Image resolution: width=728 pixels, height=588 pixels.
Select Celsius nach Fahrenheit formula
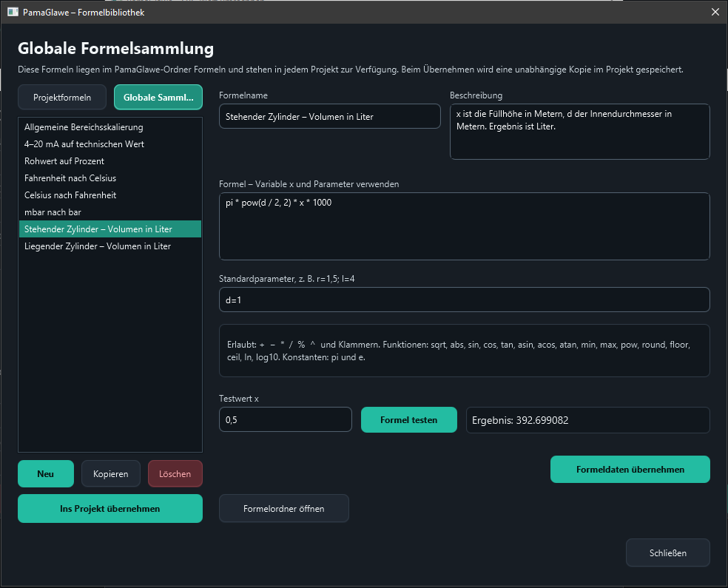110,195
